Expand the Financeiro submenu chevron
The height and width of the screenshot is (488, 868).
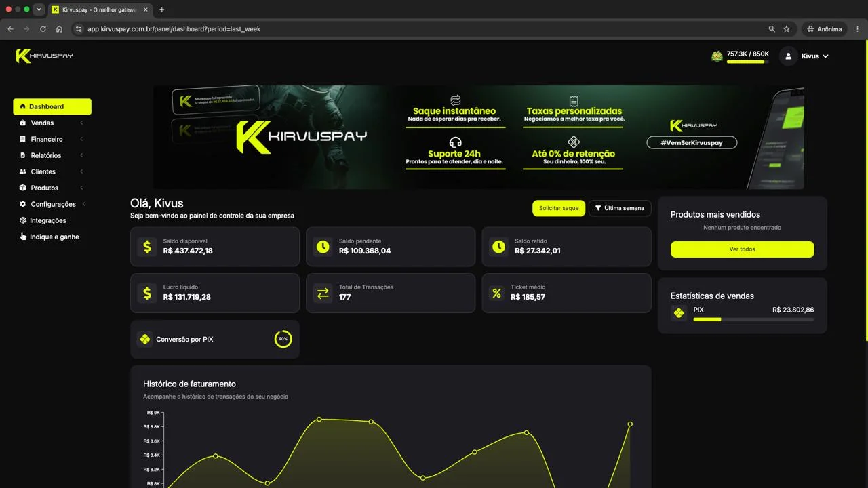click(81, 139)
